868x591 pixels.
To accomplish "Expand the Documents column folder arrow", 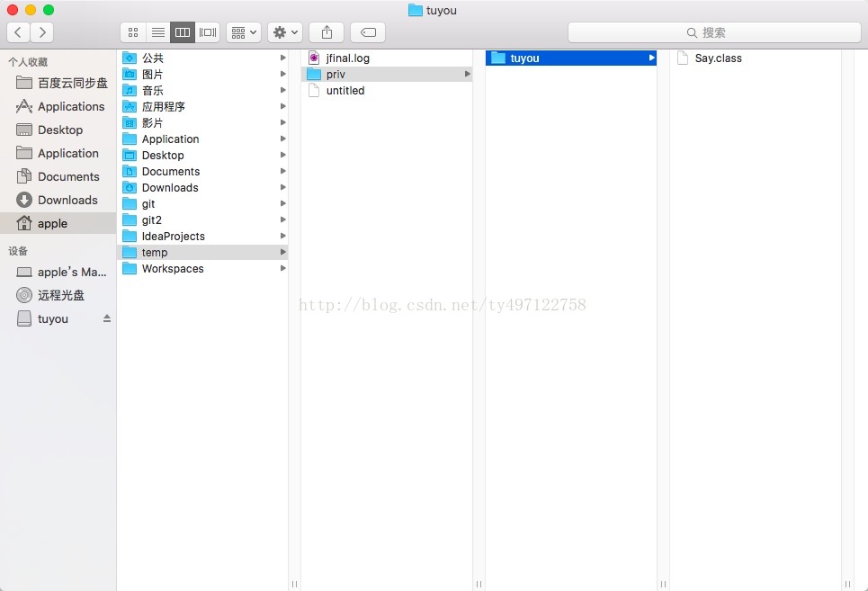I will tap(282, 171).
